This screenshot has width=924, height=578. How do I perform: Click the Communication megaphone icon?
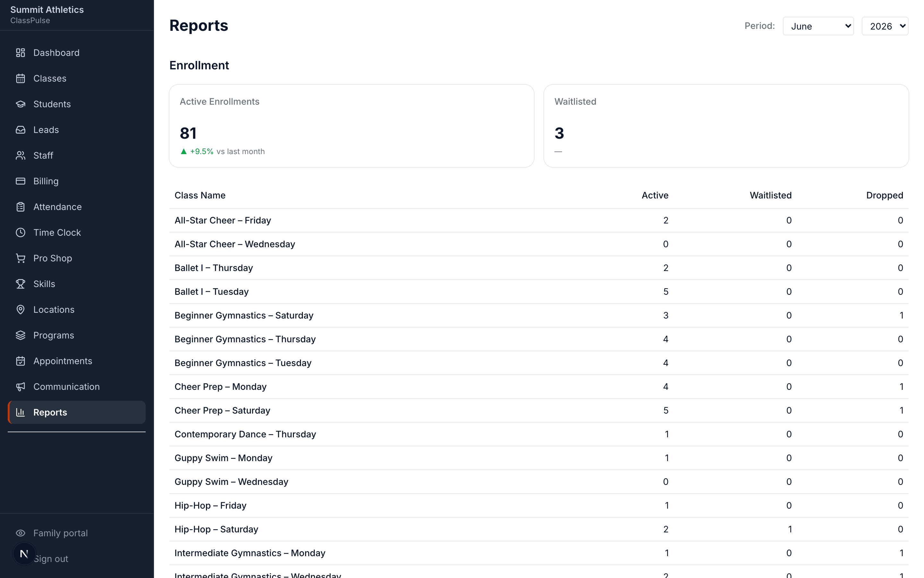(21, 387)
